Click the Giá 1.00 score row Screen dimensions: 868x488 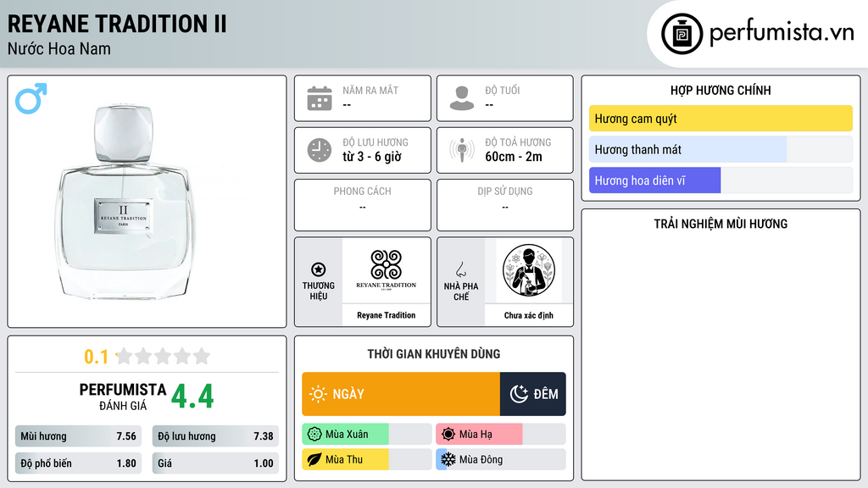tap(215, 463)
